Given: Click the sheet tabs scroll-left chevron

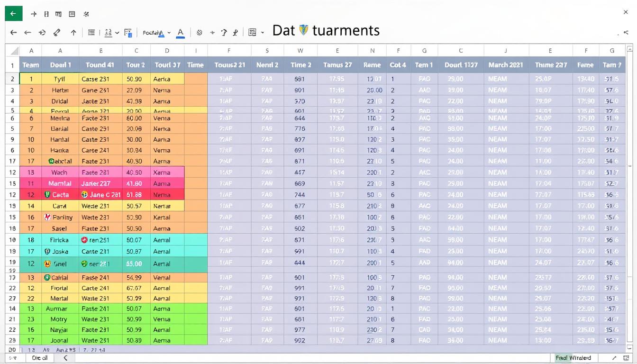Looking at the screenshot, I should (x=65, y=358).
